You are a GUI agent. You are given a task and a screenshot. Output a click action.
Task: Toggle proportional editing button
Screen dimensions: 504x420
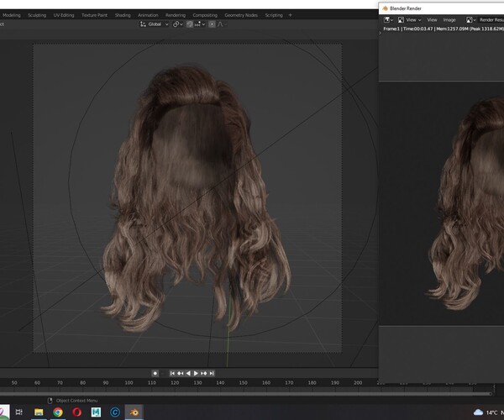212,24
